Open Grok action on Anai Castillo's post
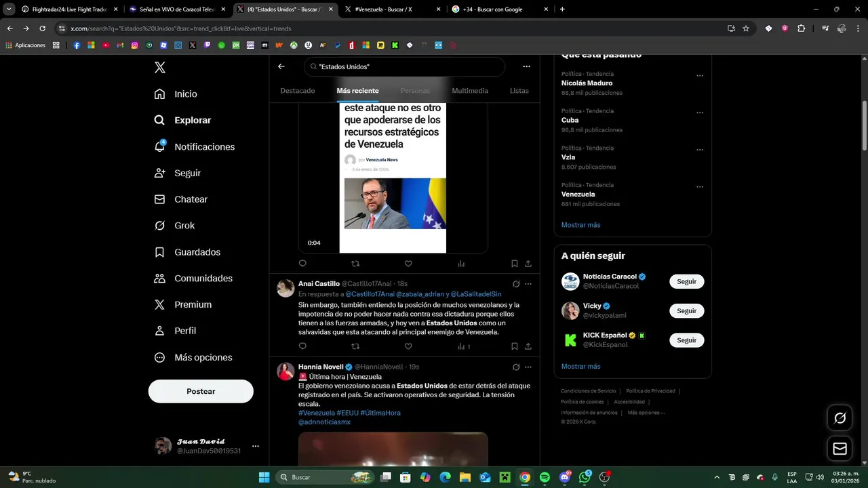This screenshot has width=868, height=488. (516, 284)
